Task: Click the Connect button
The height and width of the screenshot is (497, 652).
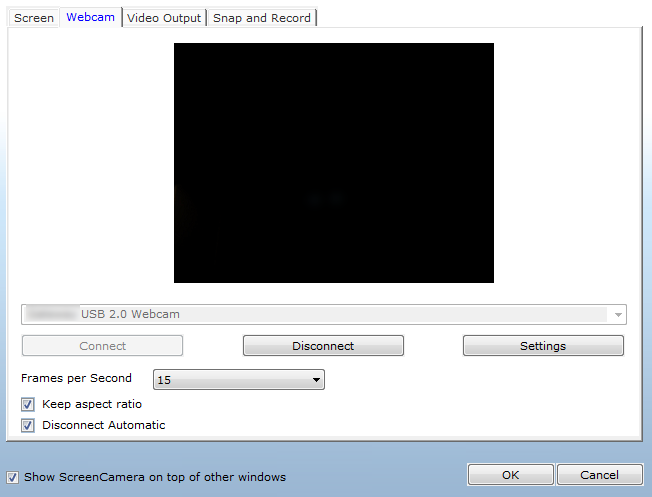Action: 102,346
